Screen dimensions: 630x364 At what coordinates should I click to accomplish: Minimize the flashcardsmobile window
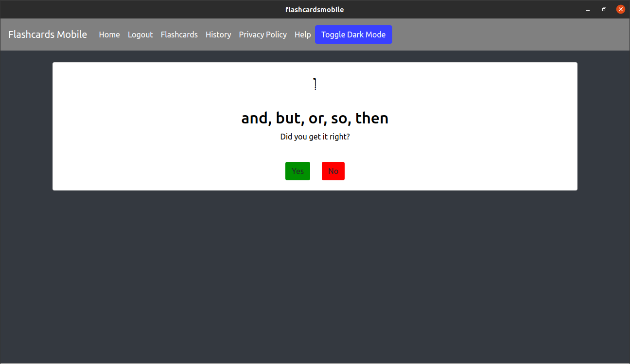point(587,9)
